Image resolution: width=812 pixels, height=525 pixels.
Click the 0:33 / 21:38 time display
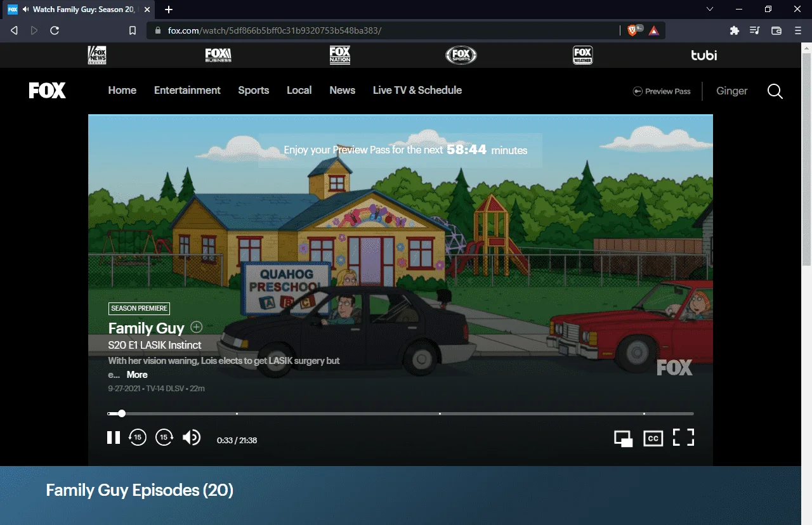237,440
